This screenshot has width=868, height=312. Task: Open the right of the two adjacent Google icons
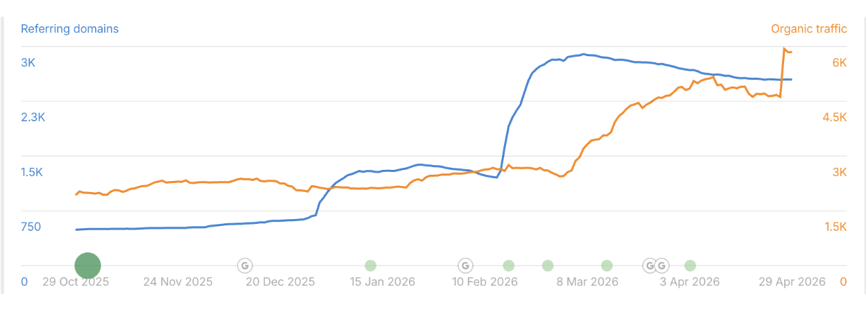click(662, 265)
